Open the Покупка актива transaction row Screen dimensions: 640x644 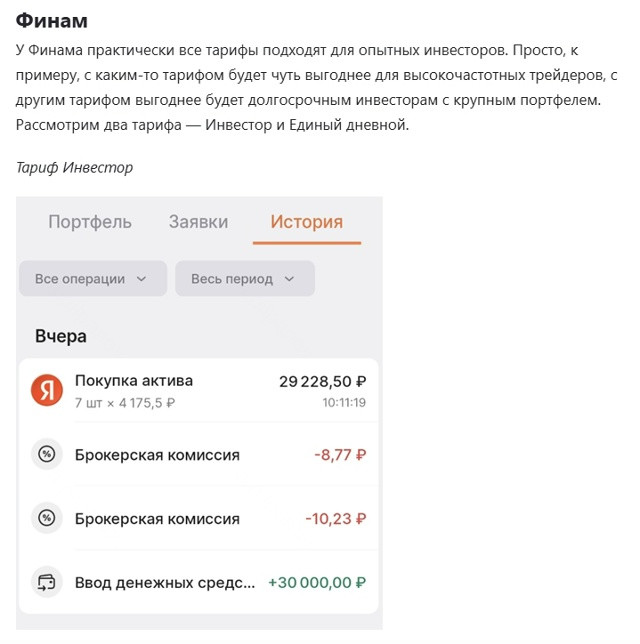pos(198,390)
